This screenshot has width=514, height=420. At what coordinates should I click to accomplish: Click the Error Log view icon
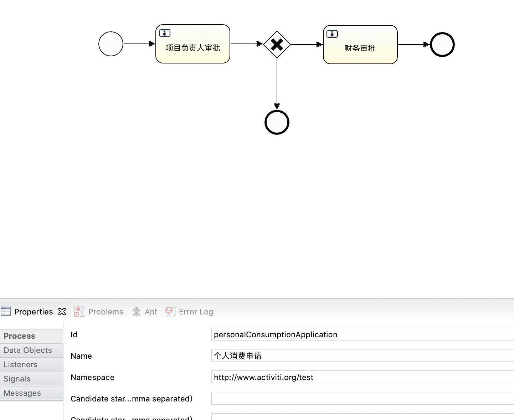click(x=170, y=311)
